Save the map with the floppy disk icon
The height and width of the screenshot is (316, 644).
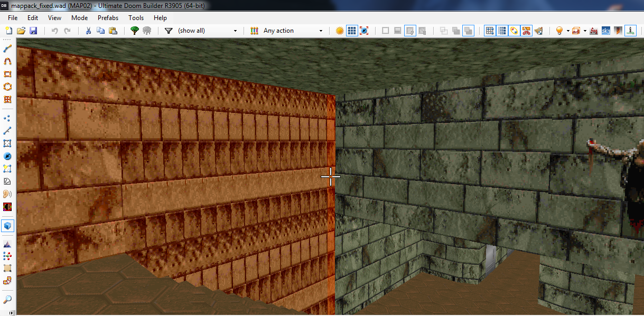point(33,31)
